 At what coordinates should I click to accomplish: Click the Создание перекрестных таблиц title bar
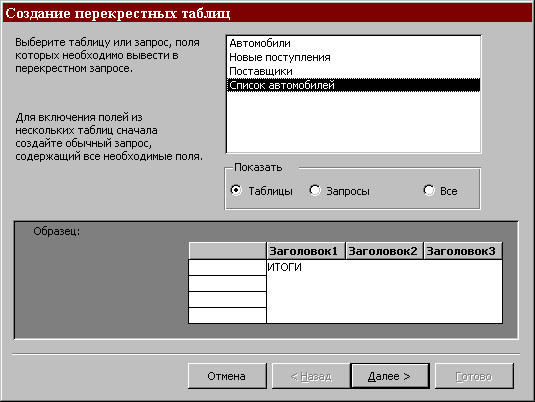tap(268, 13)
